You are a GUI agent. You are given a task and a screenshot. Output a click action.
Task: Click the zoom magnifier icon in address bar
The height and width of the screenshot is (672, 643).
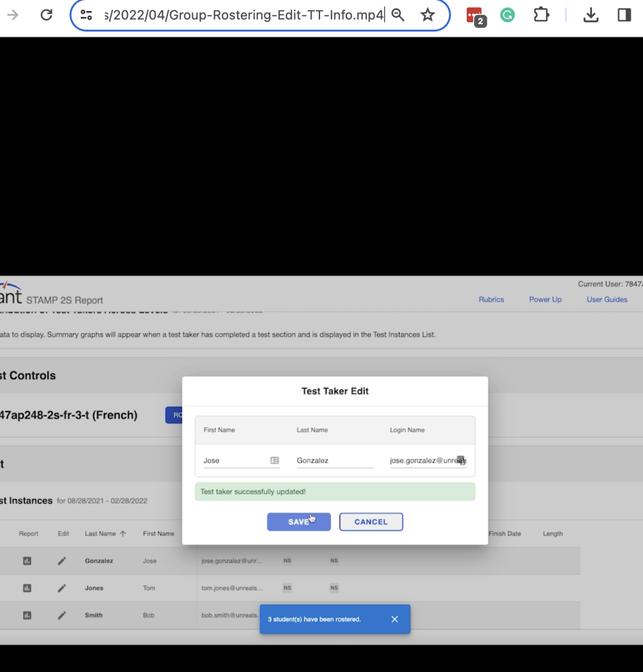tap(398, 15)
